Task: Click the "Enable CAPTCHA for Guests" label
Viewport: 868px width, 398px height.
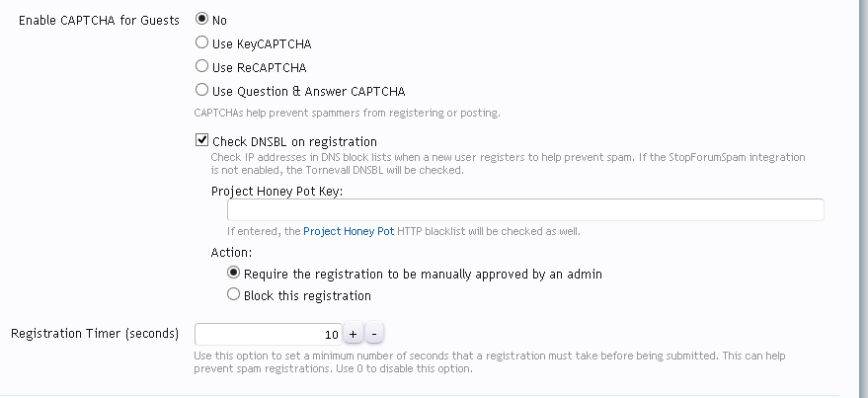Action: [99, 21]
